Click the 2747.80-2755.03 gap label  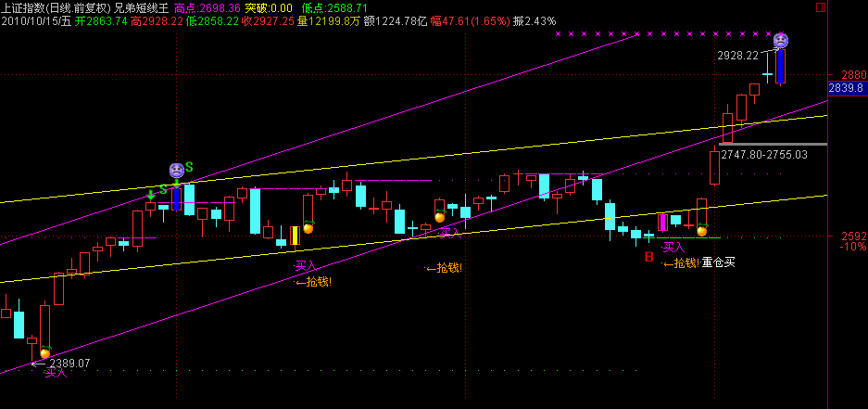pyautogui.click(x=762, y=155)
